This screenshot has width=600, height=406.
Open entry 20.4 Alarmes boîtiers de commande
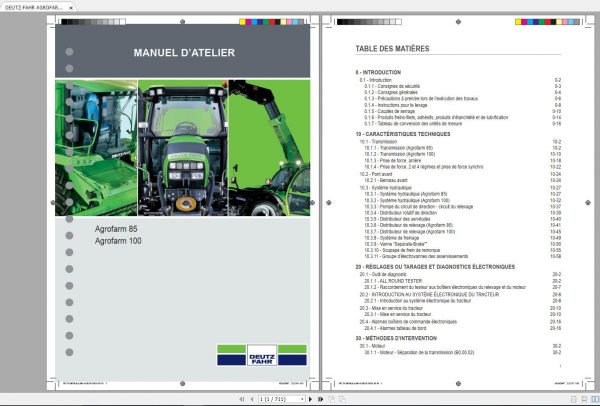point(408,321)
